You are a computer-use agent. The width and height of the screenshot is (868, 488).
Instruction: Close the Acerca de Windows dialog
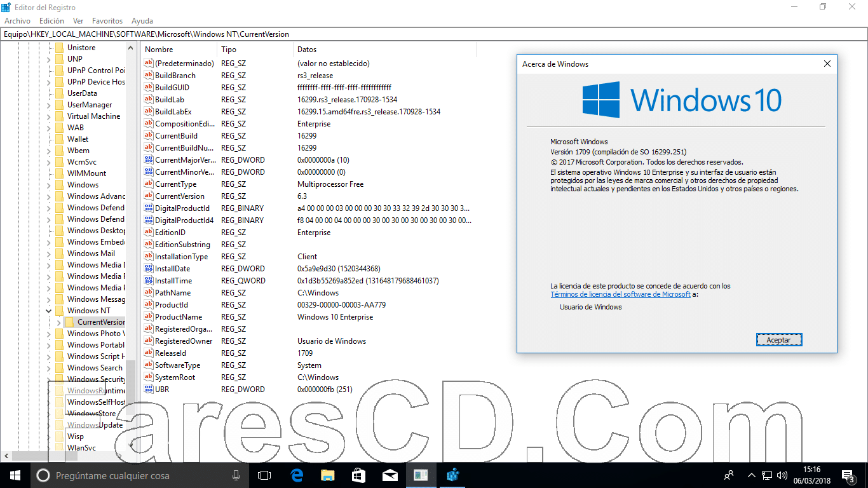[x=827, y=64]
